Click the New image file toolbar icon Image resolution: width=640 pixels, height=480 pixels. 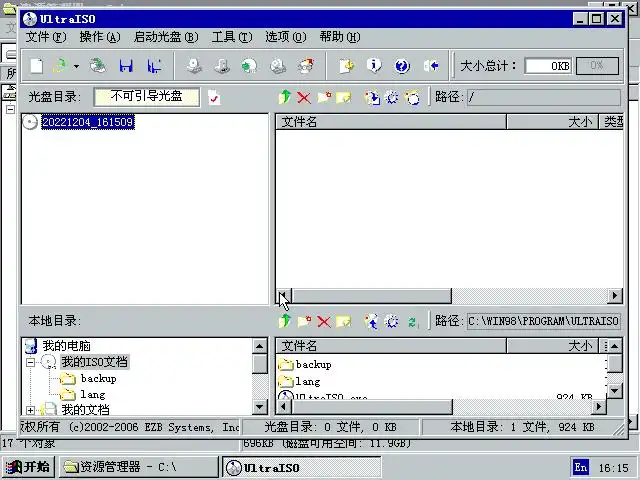coord(37,66)
